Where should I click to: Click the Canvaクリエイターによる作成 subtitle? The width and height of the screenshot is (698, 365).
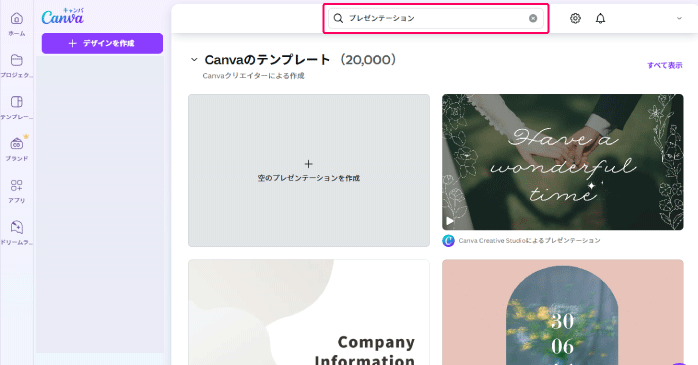253,76
